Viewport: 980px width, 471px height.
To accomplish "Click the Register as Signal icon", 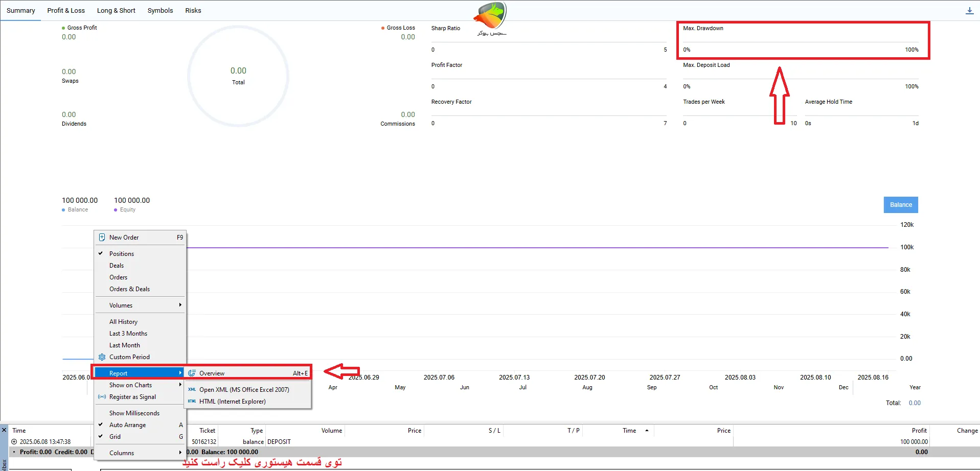I will [x=102, y=397].
